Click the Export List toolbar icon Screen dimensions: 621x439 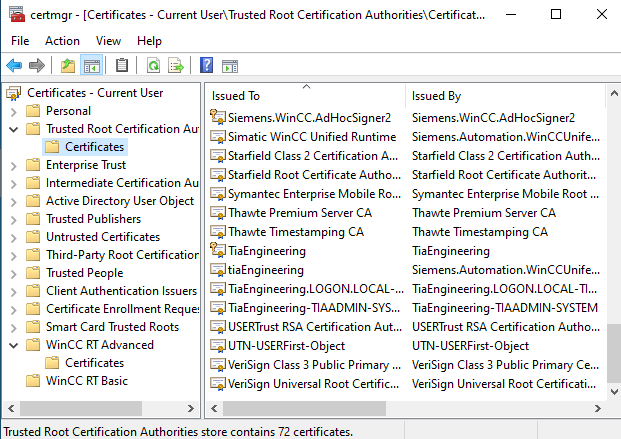click(176, 66)
